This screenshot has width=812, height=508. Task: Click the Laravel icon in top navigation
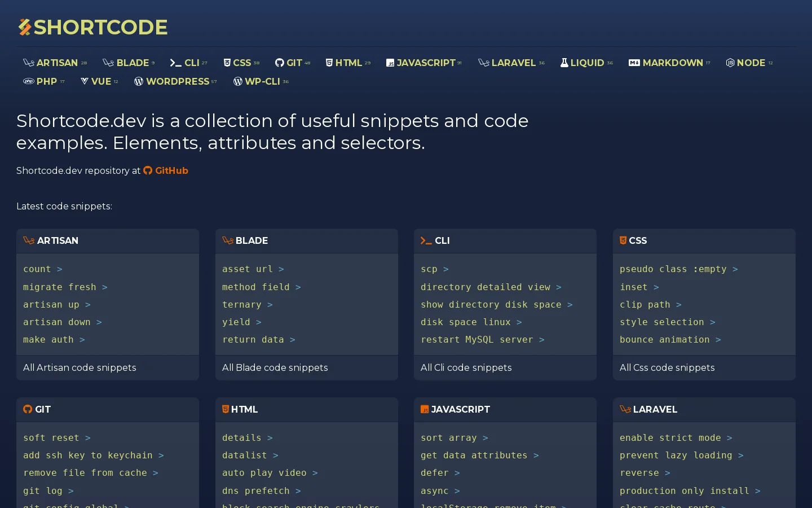pyautogui.click(x=484, y=63)
